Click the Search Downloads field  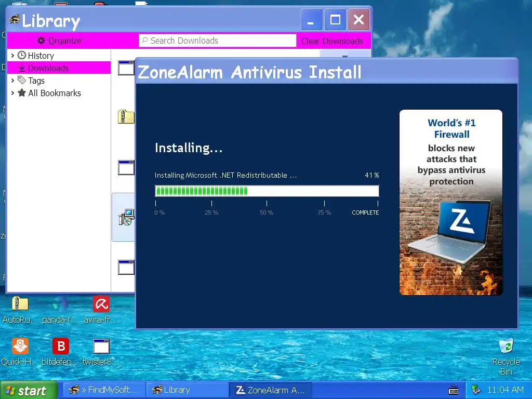click(217, 41)
